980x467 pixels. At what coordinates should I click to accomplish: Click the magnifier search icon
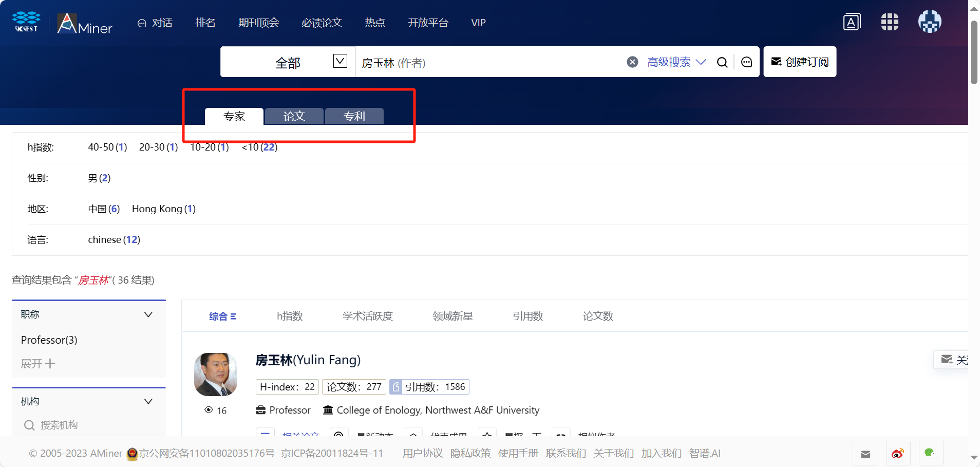(x=722, y=62)
